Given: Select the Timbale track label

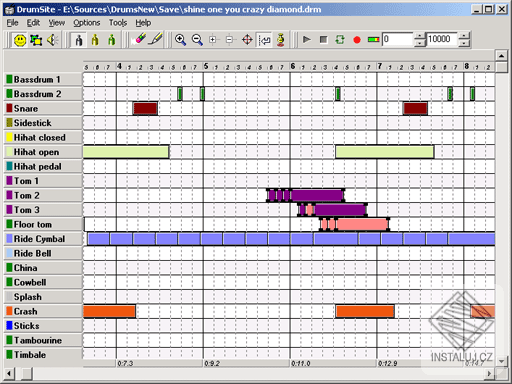Looking at the screenshot, I should (x=43, y=355).
